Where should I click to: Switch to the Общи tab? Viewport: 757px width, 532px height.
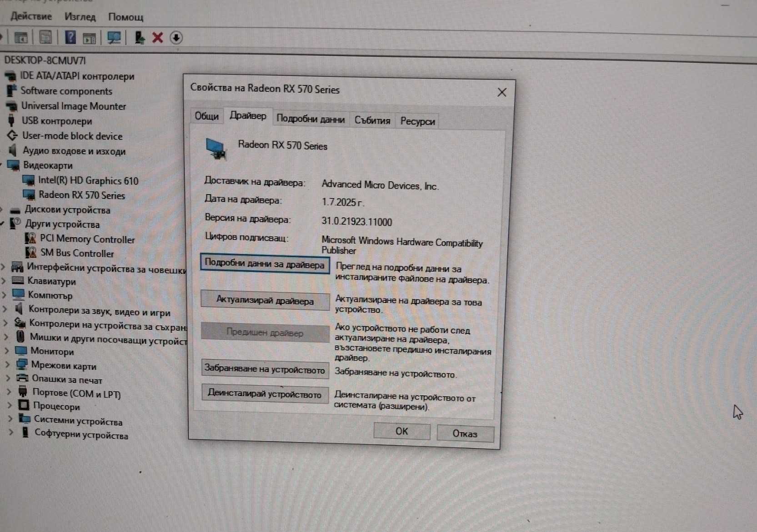206,116
